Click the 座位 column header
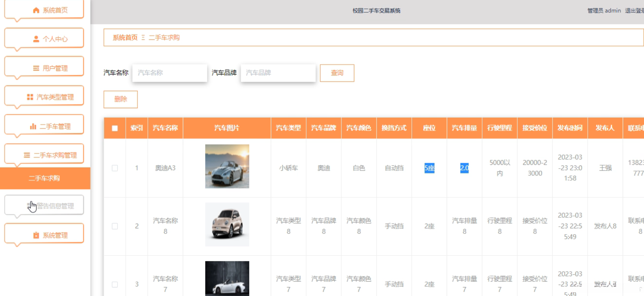644x296 pixels. click(x=429, y=128)
